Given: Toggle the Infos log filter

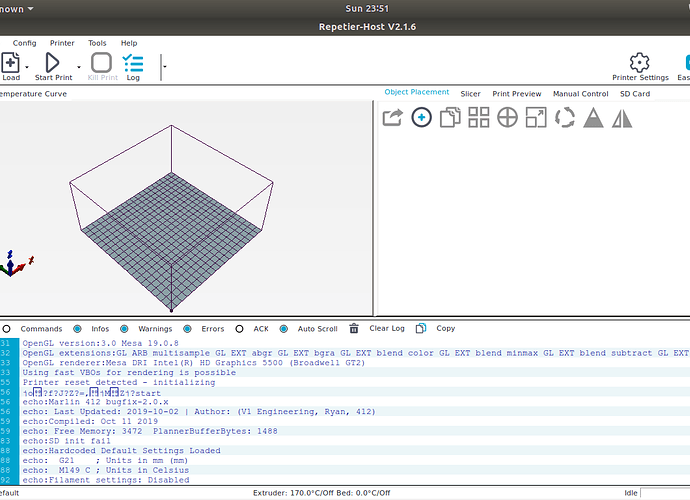Looking at the screenshot, I should coord(77,329).
